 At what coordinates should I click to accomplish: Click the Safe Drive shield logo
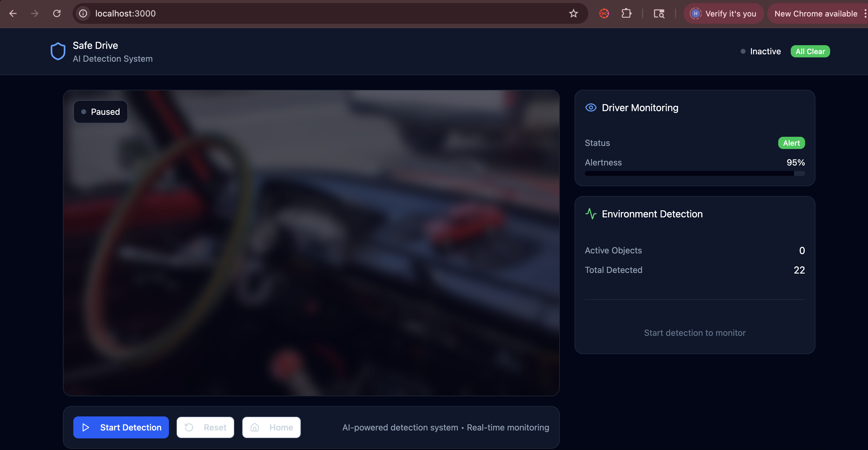click(58, 51)
